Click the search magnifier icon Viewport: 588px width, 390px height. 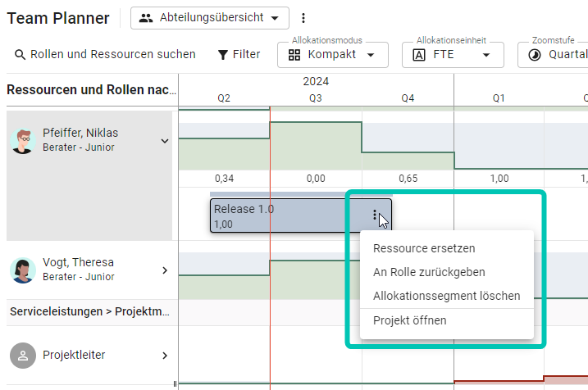20,55
